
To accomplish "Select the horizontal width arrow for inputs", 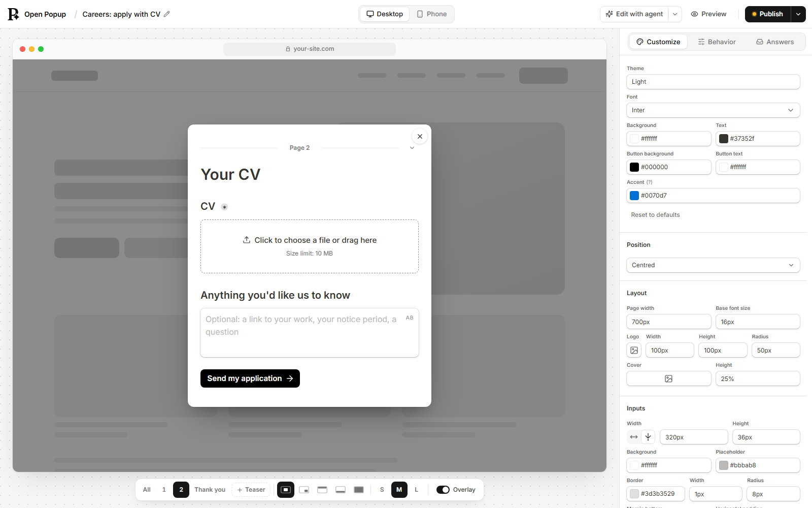I will (634, 437).
